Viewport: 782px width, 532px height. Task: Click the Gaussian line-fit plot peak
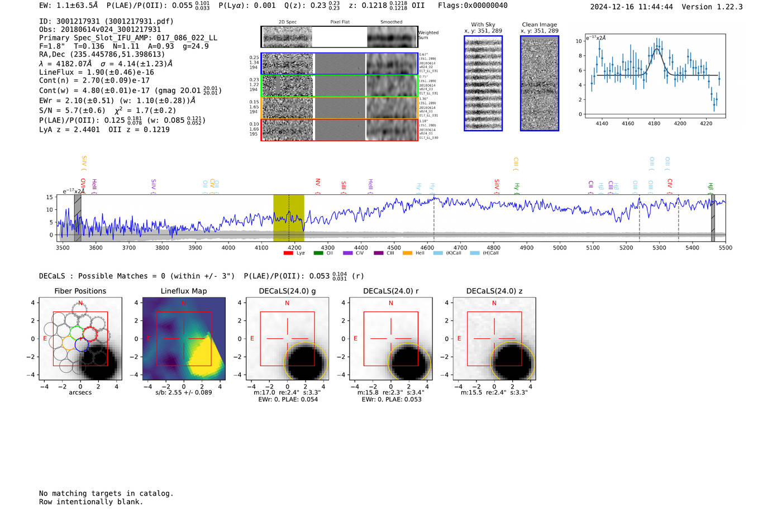tap(657, 50)
